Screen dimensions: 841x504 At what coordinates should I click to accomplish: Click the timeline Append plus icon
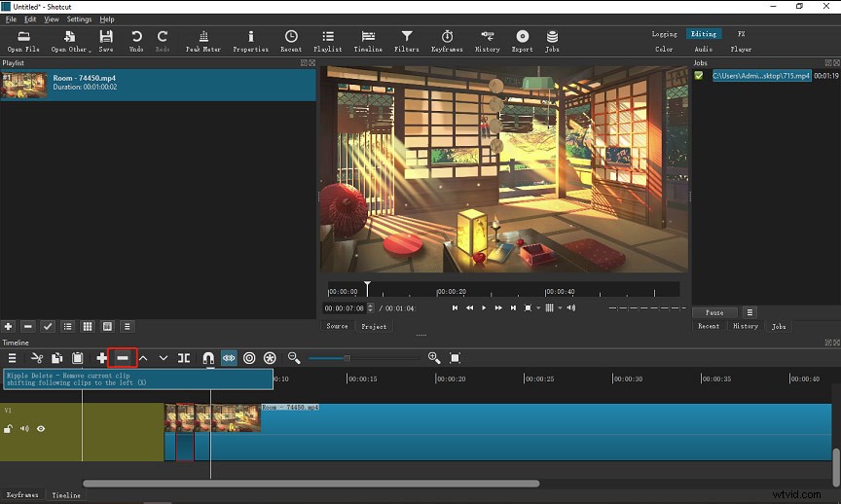[101, 358]
